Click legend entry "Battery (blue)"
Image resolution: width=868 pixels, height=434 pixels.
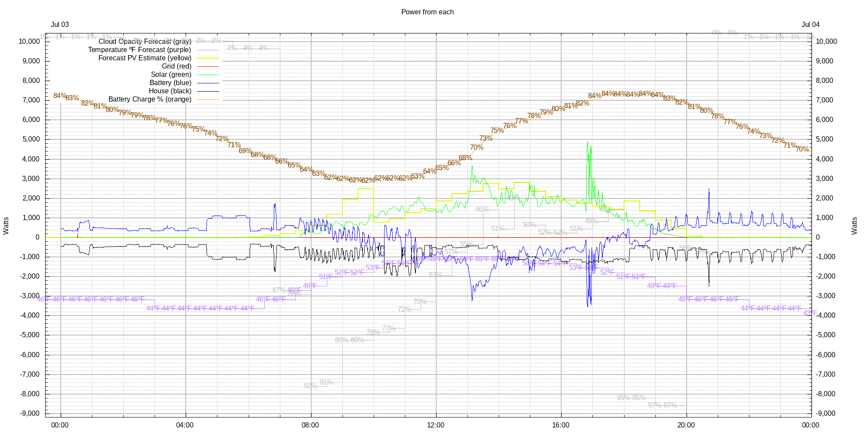click(171, 83)
